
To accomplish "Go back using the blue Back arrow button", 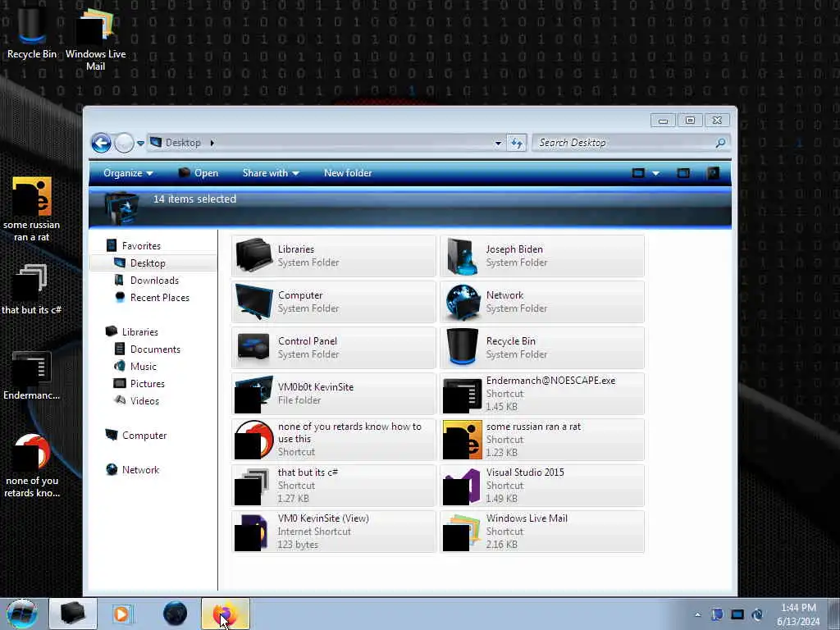I will tap(101, 143).
